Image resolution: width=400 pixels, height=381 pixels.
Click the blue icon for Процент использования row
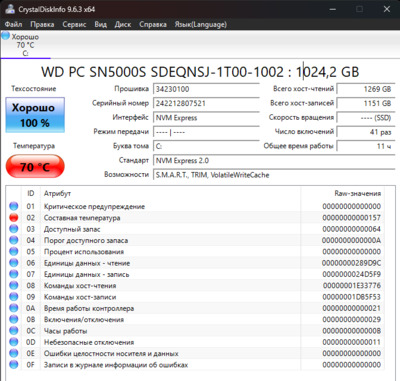(x=14, y=252)
